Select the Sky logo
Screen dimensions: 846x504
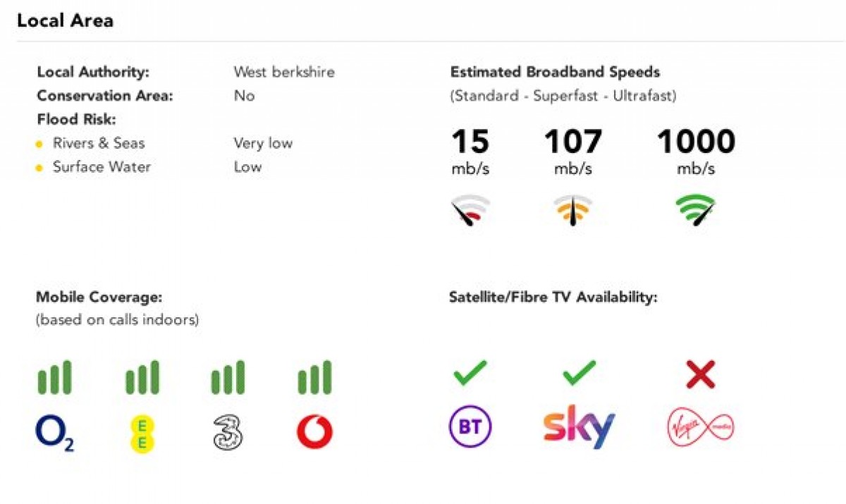click(x=580, y=426)
